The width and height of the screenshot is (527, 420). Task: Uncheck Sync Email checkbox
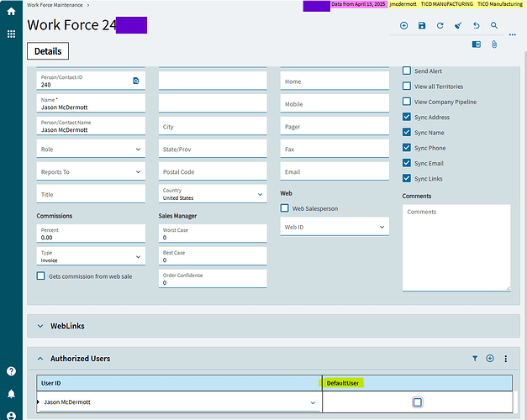tap(407, 163)
